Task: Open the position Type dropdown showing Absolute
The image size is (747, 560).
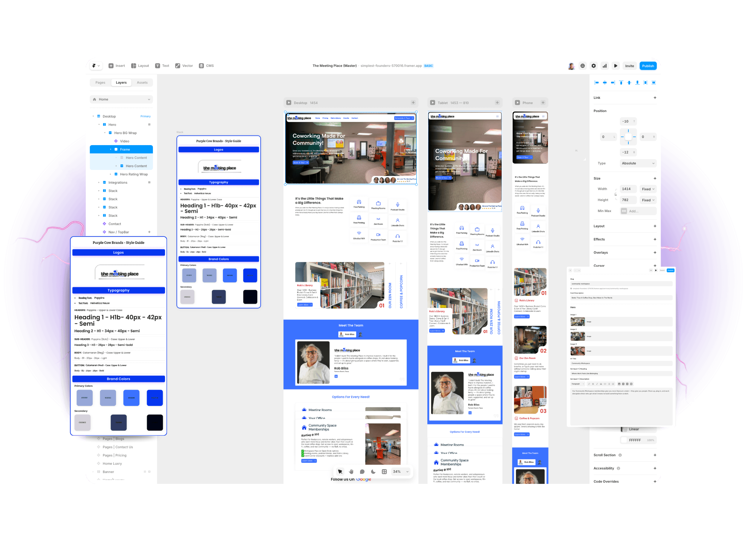Action: coord(638,163)
